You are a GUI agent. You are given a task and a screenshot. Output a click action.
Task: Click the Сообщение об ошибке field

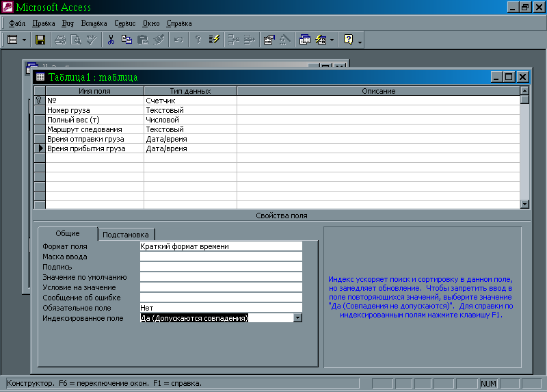pos(221,298)
